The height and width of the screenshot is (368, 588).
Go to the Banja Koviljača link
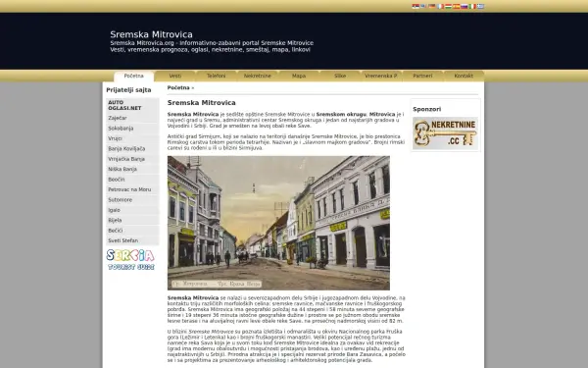[x=132, y=149]
